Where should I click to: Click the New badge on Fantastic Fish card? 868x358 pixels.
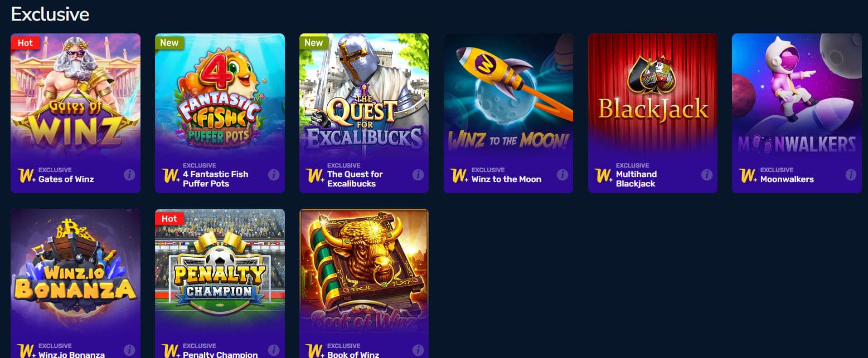(169, 43)
